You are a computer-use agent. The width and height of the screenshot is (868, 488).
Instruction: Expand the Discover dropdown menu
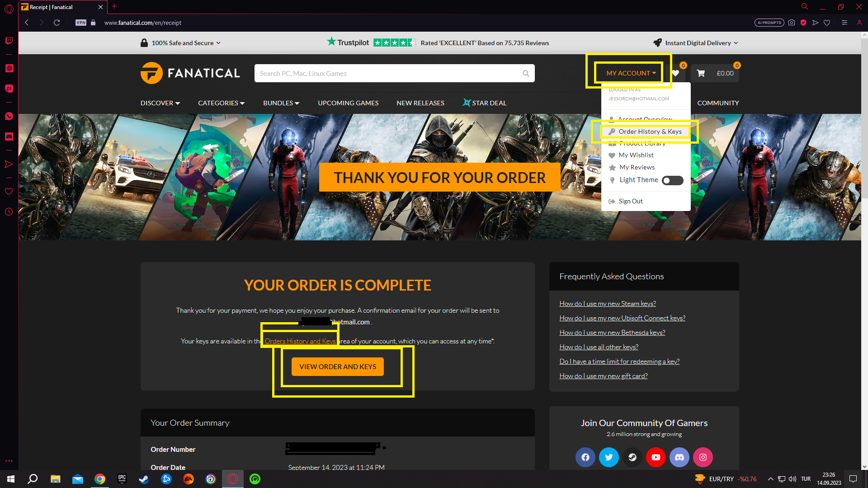pyautogui.click(x=160, y=103)
